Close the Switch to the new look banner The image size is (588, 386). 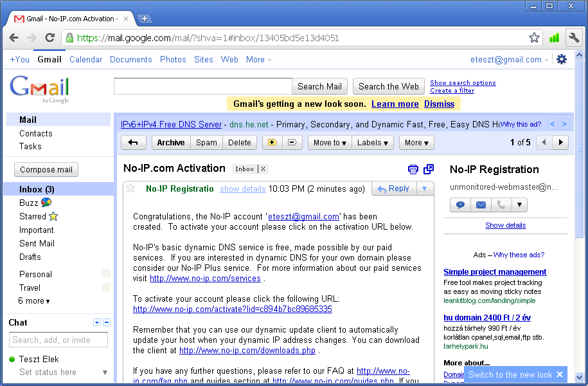[x=560, y=374]
